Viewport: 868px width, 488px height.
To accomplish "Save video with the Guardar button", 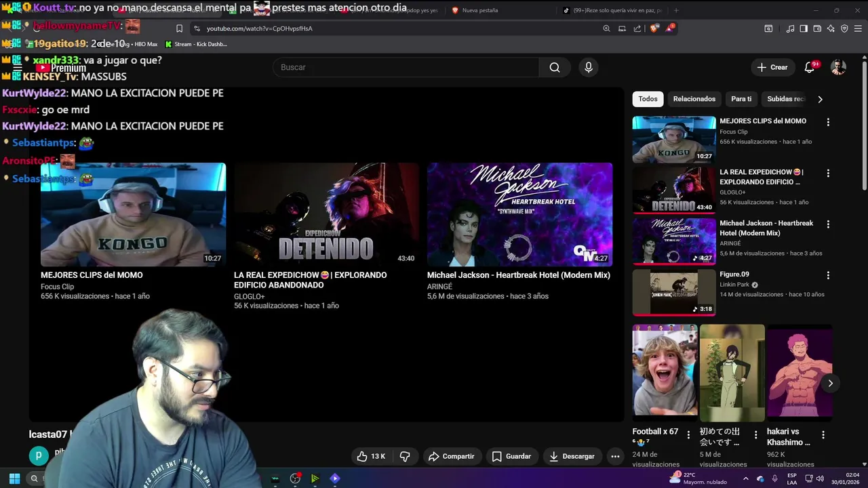I will click(x=511, y=456).
